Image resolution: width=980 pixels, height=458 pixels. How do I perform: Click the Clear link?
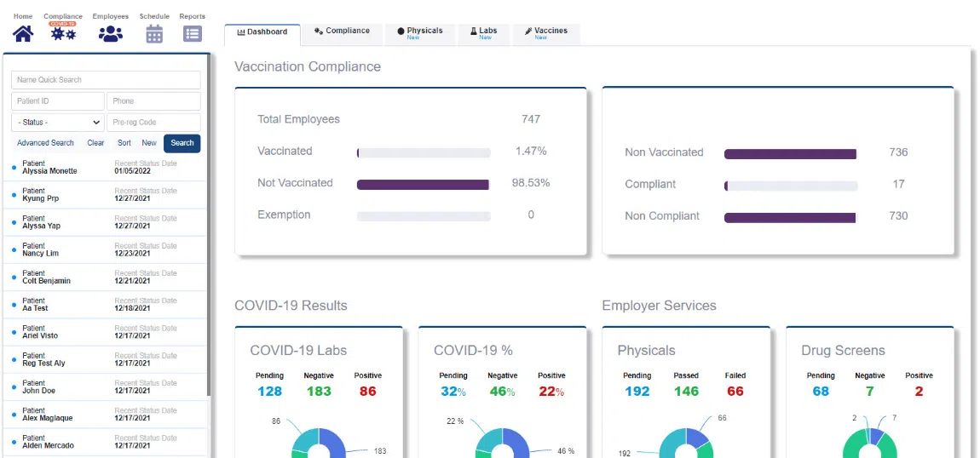(95, 143)
